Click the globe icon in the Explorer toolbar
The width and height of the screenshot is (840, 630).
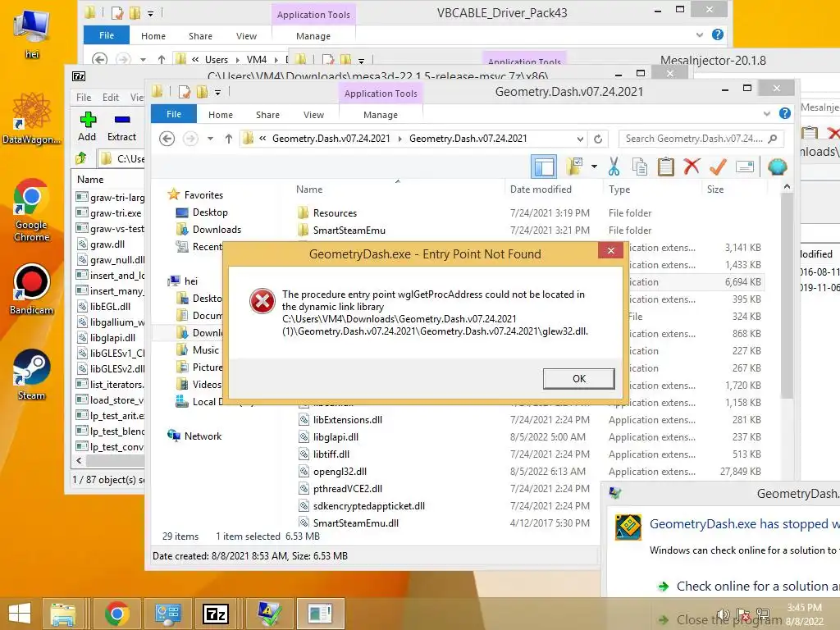(x=777, y=167)
